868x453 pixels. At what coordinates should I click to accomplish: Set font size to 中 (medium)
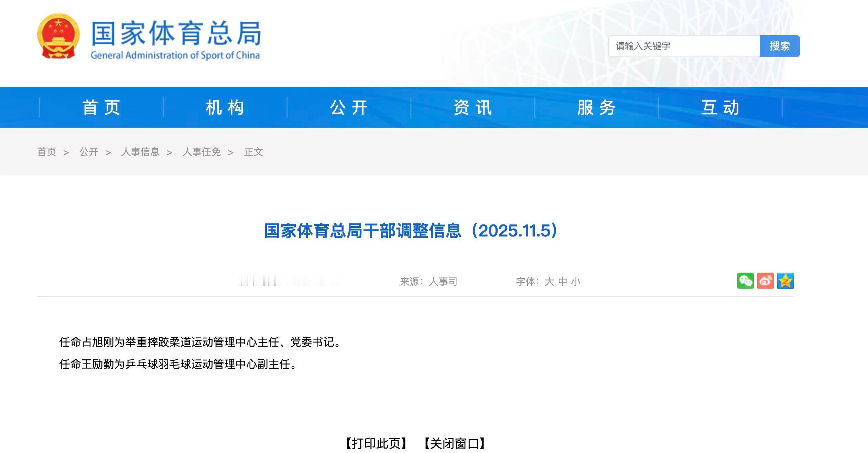[563, 282]
